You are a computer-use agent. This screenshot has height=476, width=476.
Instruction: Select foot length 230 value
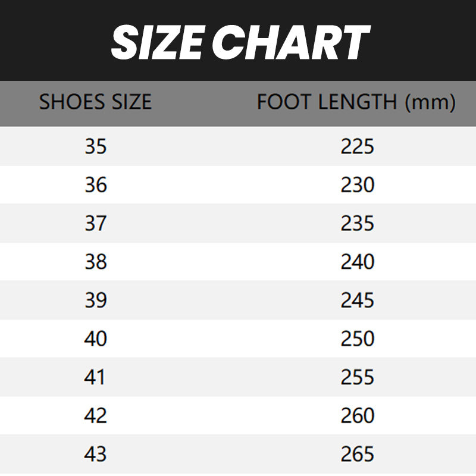pos(357,185)
